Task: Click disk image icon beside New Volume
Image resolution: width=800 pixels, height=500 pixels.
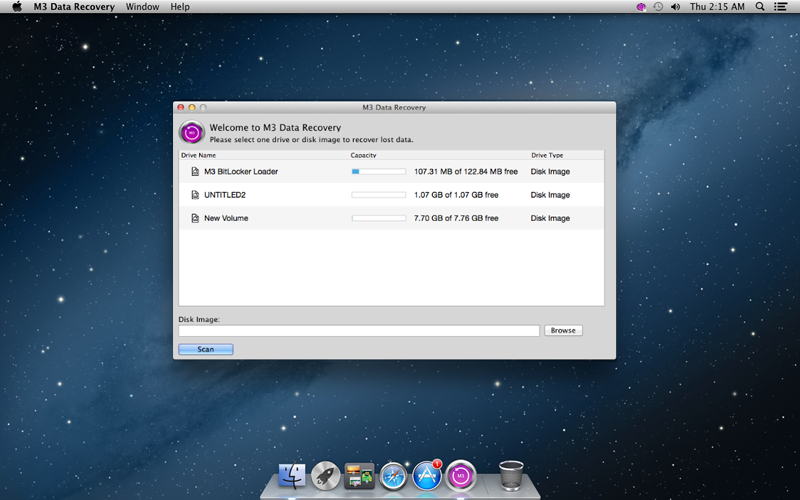Action: click(x=195, y=218)
